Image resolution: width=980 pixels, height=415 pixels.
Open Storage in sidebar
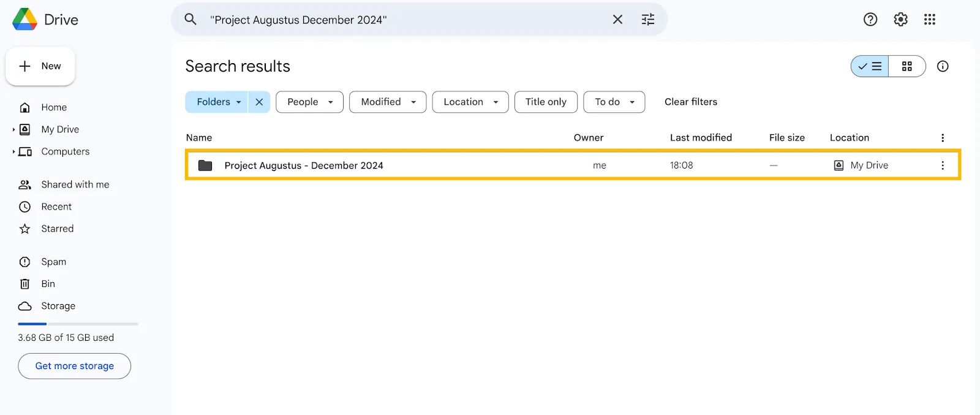[58, 306]
